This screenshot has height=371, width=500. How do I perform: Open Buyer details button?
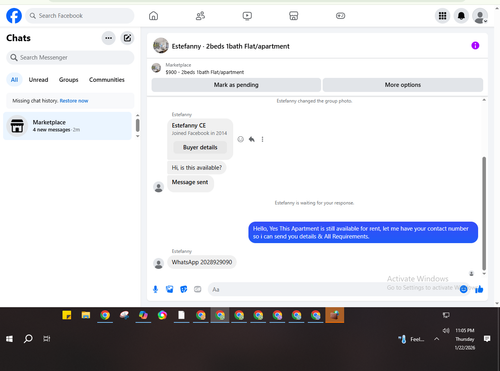pyautogui.click(x=200, y=147)
